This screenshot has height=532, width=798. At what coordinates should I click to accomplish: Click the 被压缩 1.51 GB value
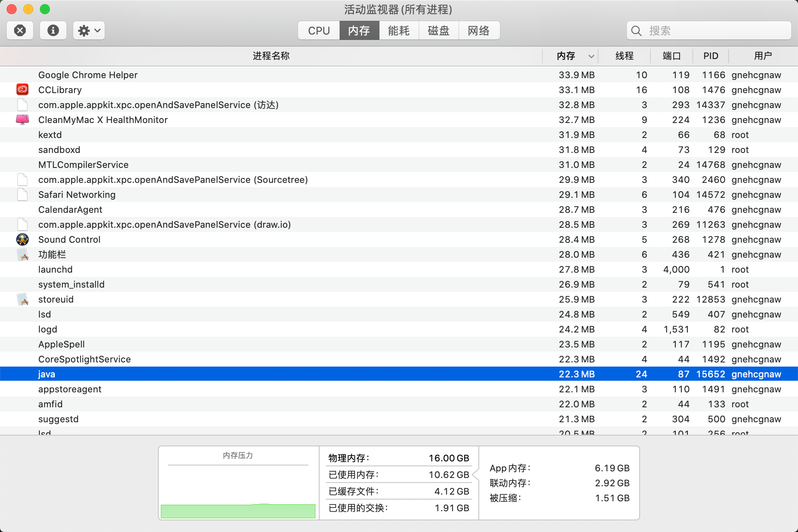pyautogui.click(x=612, y=498)
